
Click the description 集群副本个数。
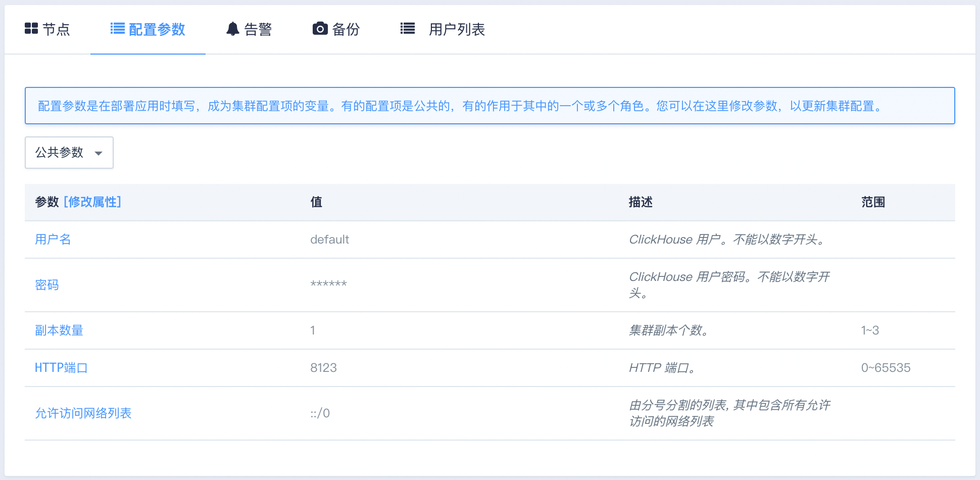click(669, 330)
